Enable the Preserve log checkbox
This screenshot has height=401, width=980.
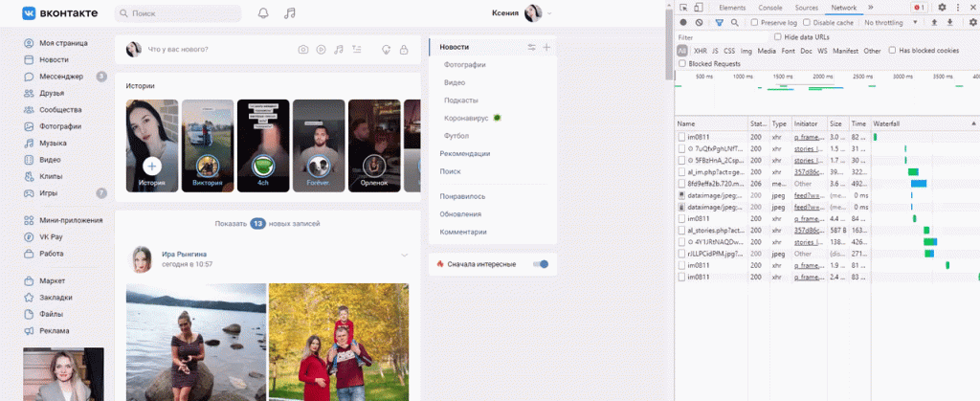pyautogui.click(x=755, y=22)
